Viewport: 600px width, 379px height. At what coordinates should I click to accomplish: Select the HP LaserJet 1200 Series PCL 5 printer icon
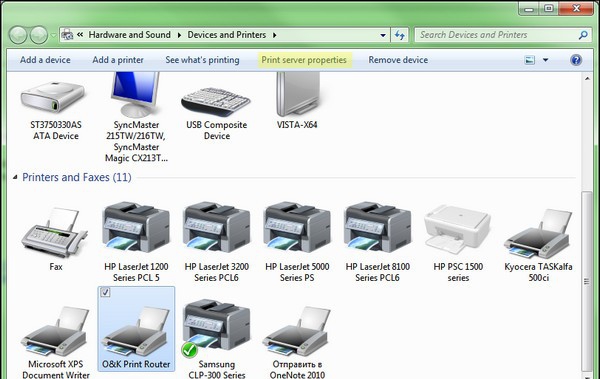136,227
